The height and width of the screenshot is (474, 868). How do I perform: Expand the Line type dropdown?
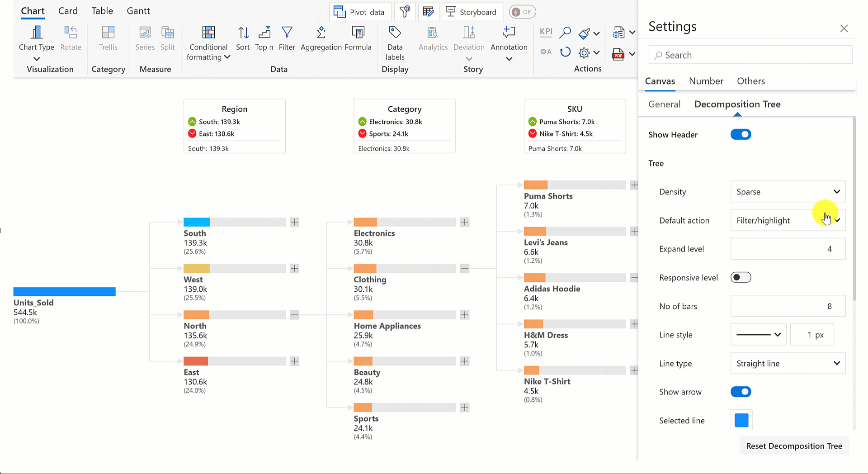point(788,363)
